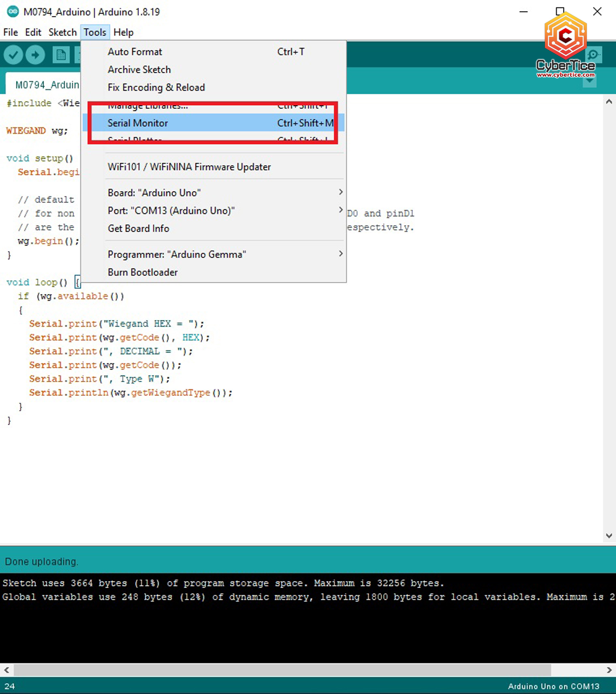Image resolution: width=616 pixels, height=694 pixels.
Task: Select Fix Encoding & Reload
Action: 213,87
